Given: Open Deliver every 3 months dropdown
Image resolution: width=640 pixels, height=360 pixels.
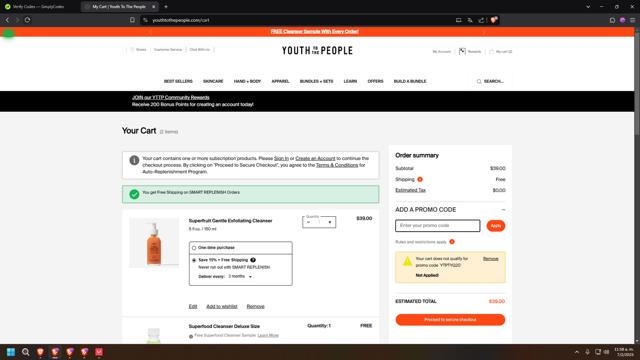Looking at the screenshot, I should [x=240, y=276].
